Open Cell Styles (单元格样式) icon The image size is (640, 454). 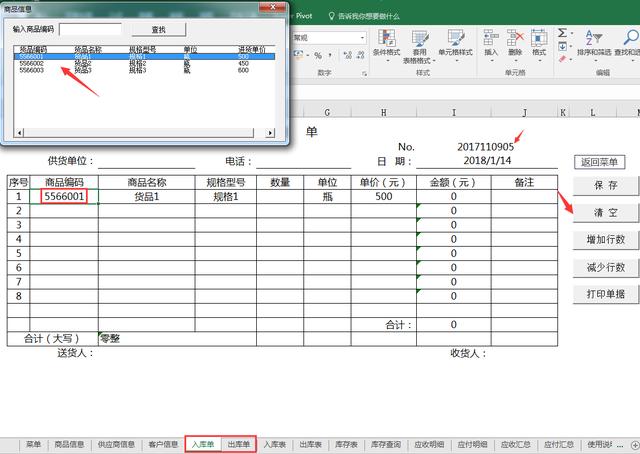coord(456,40)
